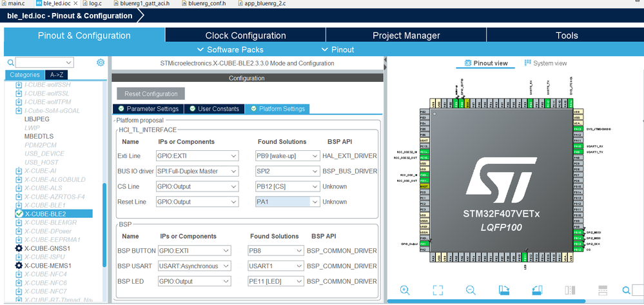This screenshot has width=644, height=305.
Task: Show the A->Z sorted list
Action: coord(57,75)
